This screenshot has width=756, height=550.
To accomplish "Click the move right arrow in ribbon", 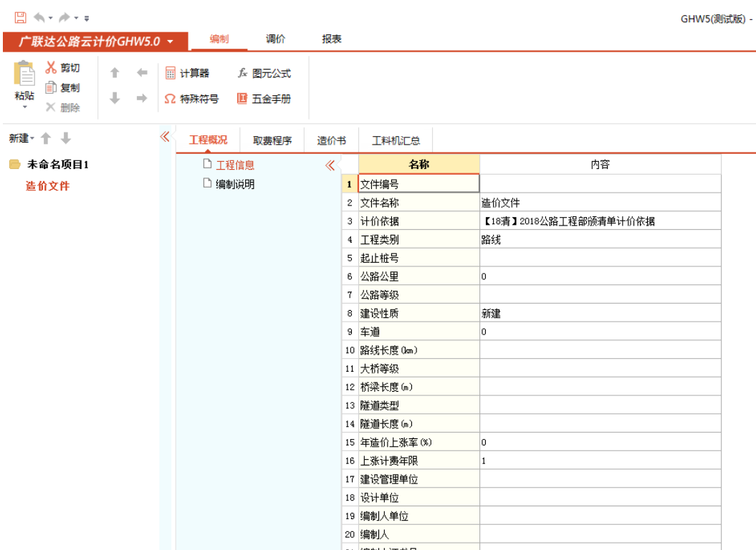I will pyautogui.click(x=142, y=99).
